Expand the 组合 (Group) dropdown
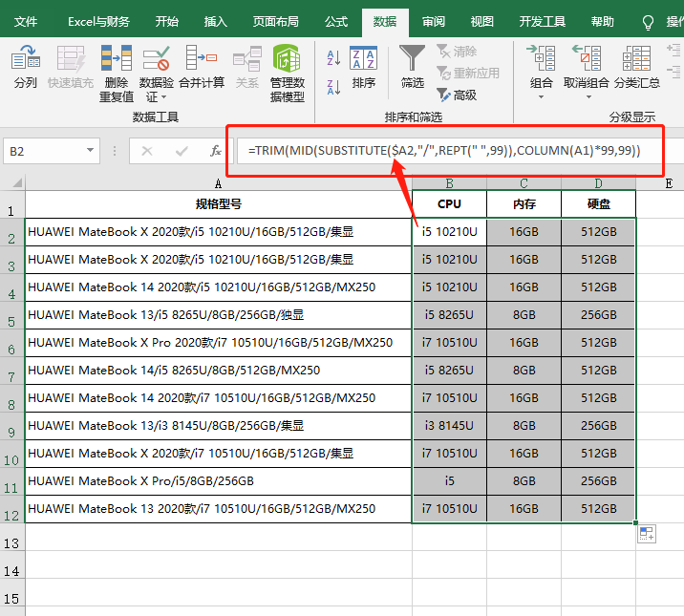This screenshot has width=684, height=616. (542, 96)
